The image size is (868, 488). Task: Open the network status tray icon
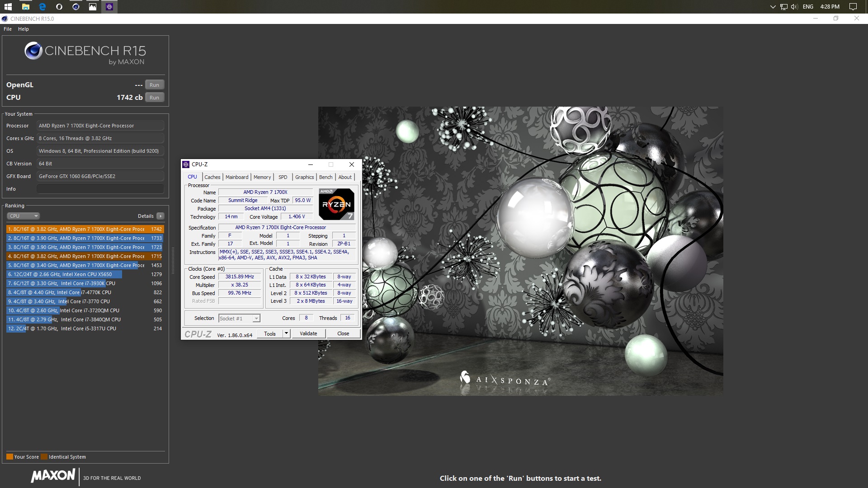click(x=783, y=7)
